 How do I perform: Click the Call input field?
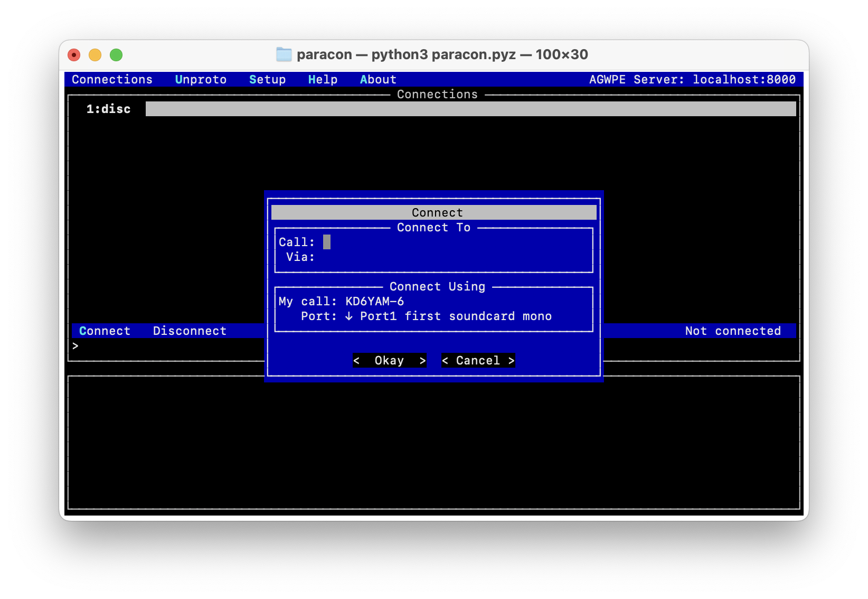[x=456, y=242]
